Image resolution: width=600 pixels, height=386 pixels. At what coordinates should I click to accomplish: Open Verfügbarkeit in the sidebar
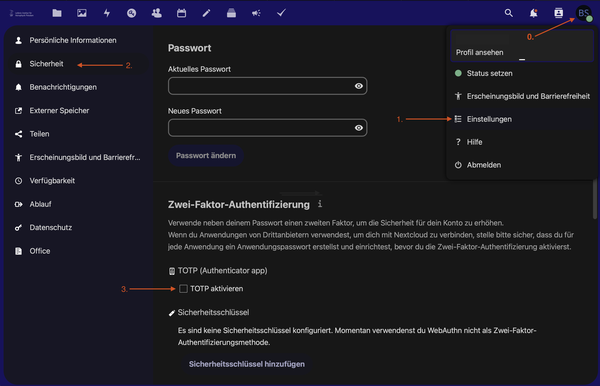point(77,181)
